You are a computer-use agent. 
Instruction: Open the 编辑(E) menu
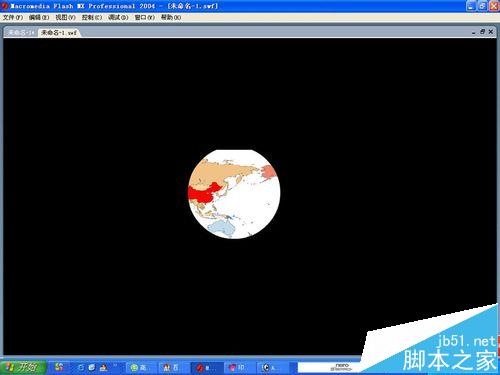(x=39, y=17)
